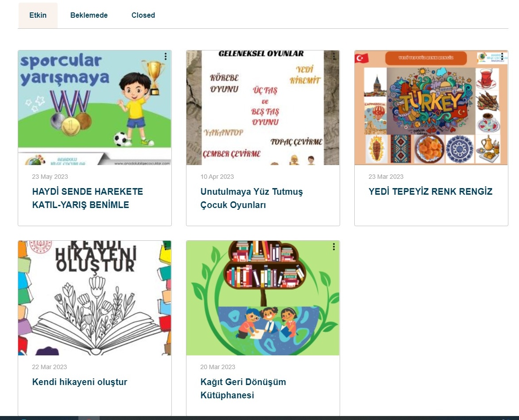Open Unutulmaya Yüz Tutmuş Çocuk Oyunları project
The width and height of the screenshot is (519, 420).
tap(252, 198)
